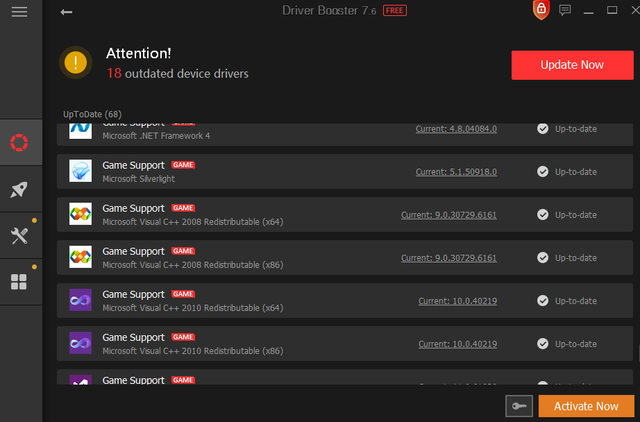The height and width of the screenshot is (422, 640).
Task: Click the Activate Now button
Action: click(586, 406)
